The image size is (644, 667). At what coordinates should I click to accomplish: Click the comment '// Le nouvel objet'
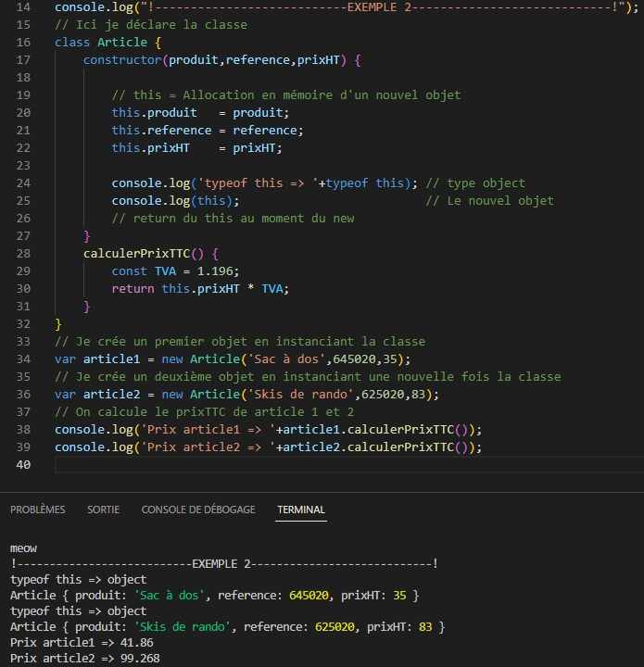[489, 201]
